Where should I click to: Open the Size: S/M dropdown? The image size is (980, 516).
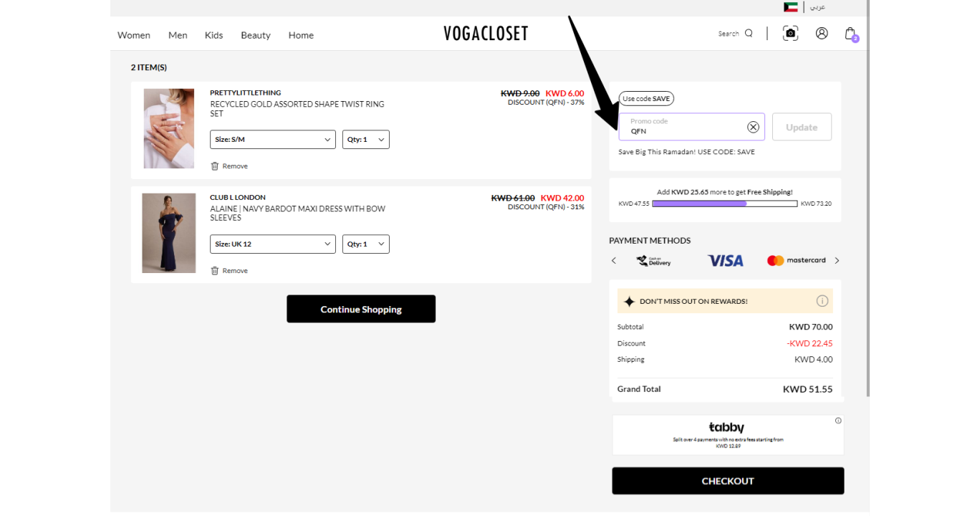273,140
